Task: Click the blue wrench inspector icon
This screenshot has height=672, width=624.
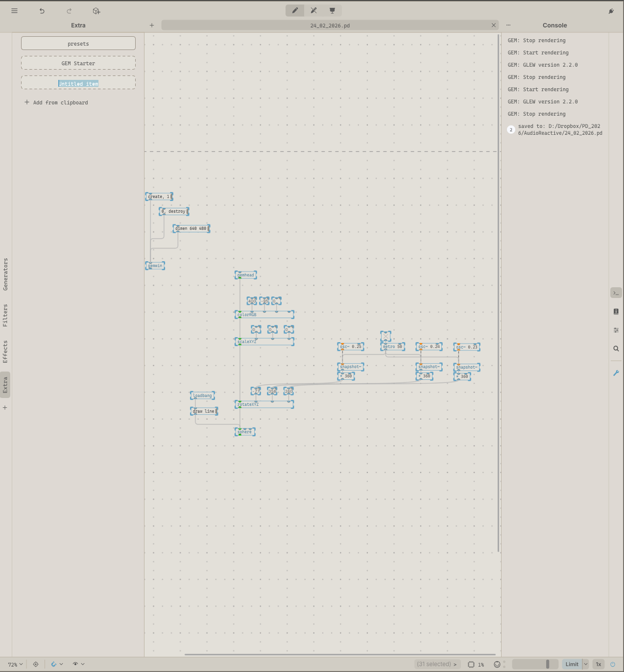Action: pyautogui.click(x=616, y=373)
